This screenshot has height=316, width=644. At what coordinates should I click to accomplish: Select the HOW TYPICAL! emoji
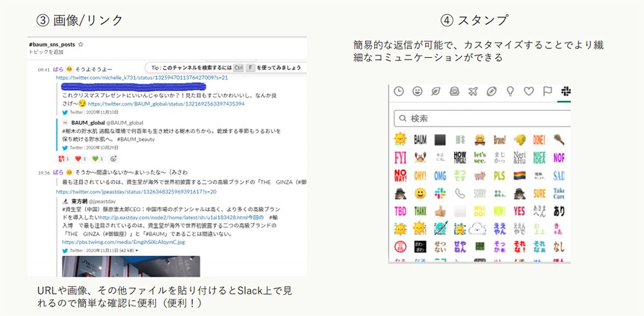(x=460, y=158)
